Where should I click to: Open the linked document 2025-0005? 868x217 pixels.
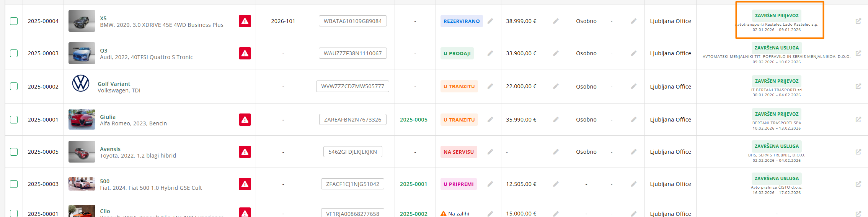pyautogui.click(x=413, y=120)
